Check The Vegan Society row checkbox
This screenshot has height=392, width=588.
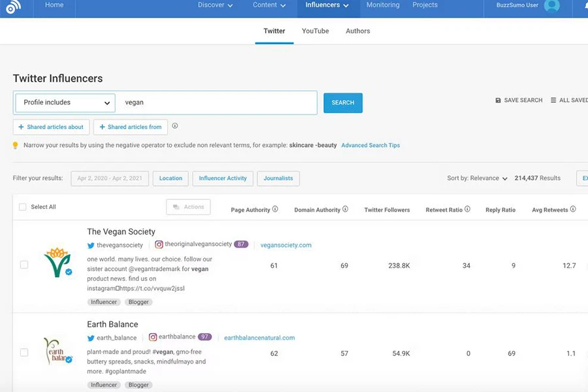[24, 265]
